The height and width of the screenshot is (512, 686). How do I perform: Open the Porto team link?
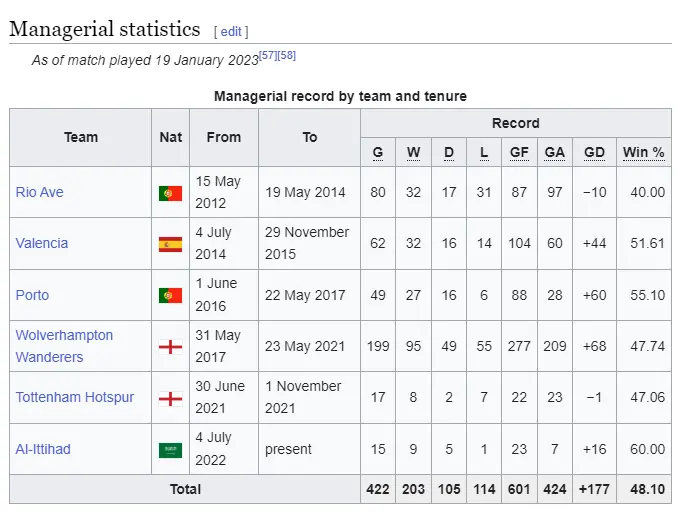click(x=32, y=295)
